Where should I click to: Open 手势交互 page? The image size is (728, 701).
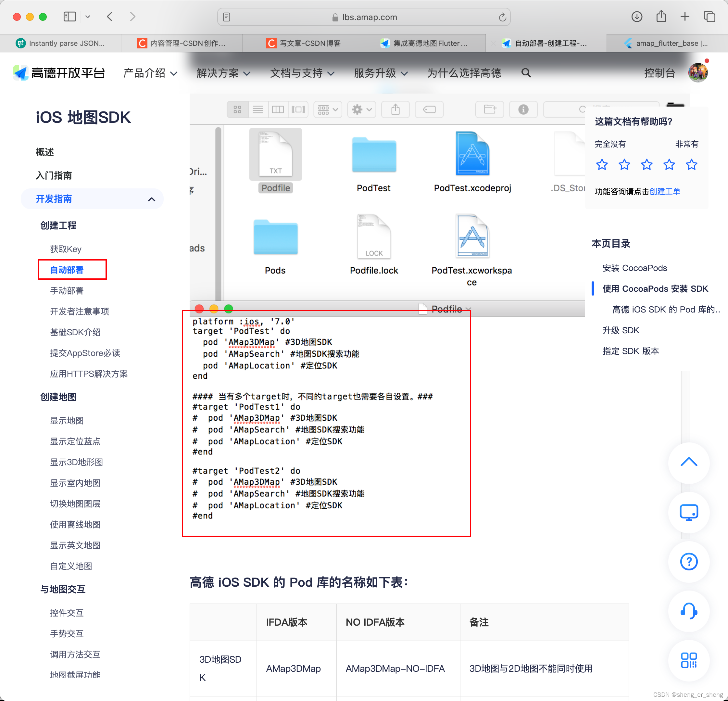[x=67, y=634]
